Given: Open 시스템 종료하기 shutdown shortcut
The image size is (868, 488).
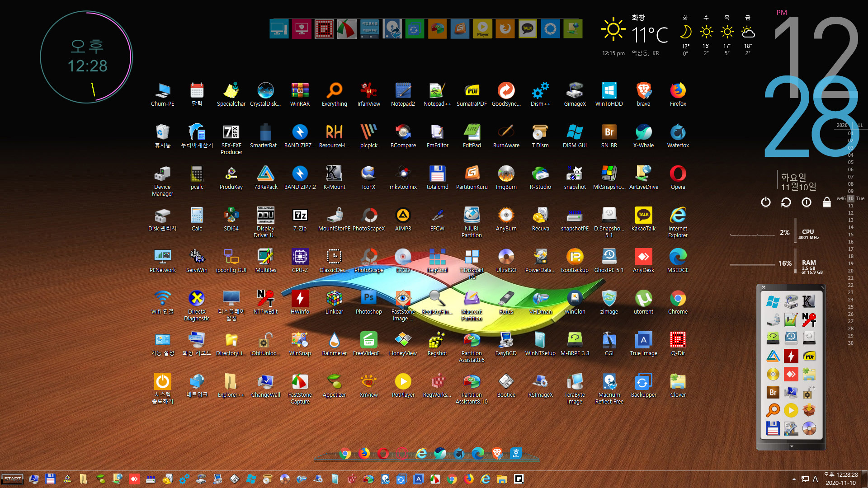Looking at the screenshot, I should tap(162, 389).
